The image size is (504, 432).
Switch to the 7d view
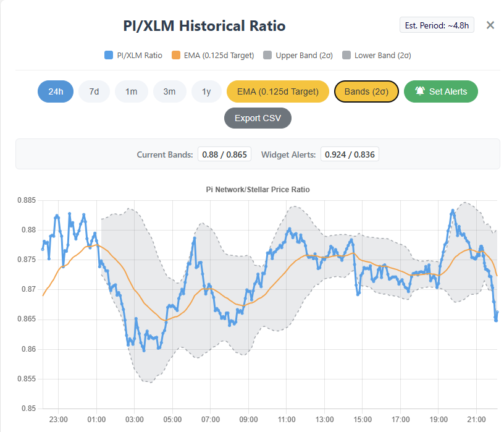pos(94,91)
